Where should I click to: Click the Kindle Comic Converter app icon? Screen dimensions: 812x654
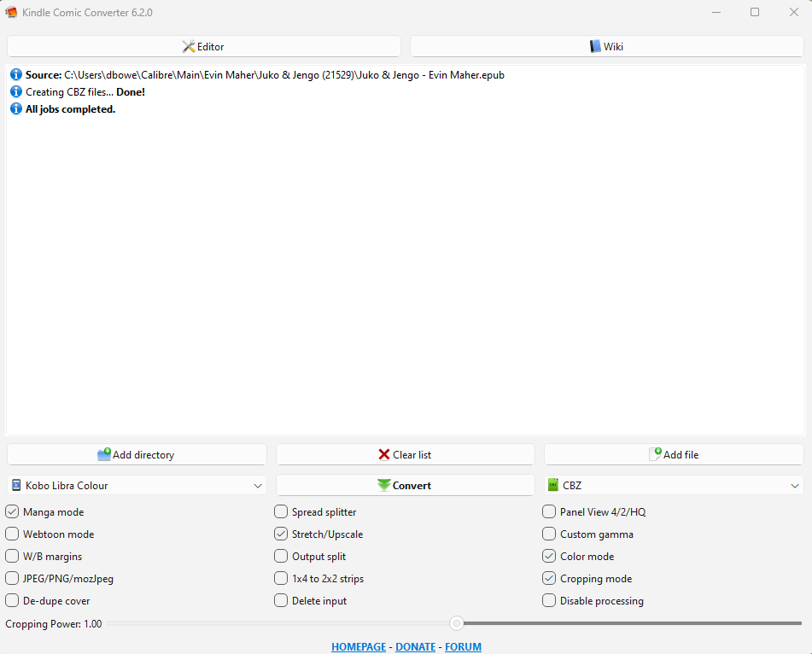point(11,12)
